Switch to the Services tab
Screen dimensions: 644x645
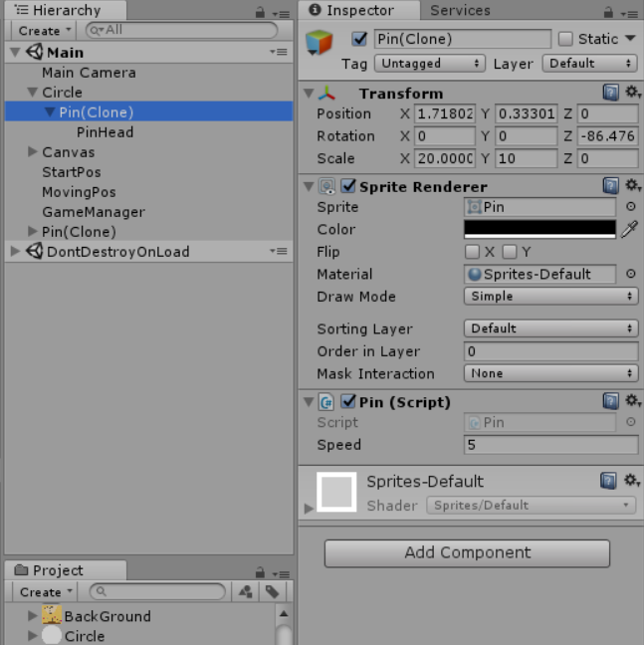tap(460, 10)
